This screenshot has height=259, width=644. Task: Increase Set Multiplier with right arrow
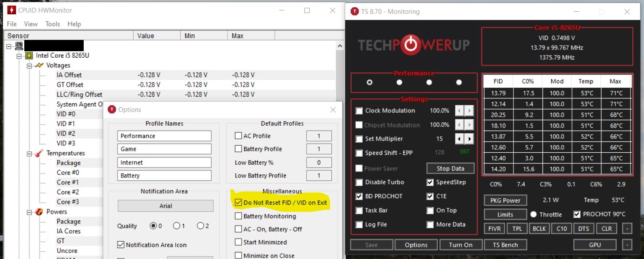[469, 139]
